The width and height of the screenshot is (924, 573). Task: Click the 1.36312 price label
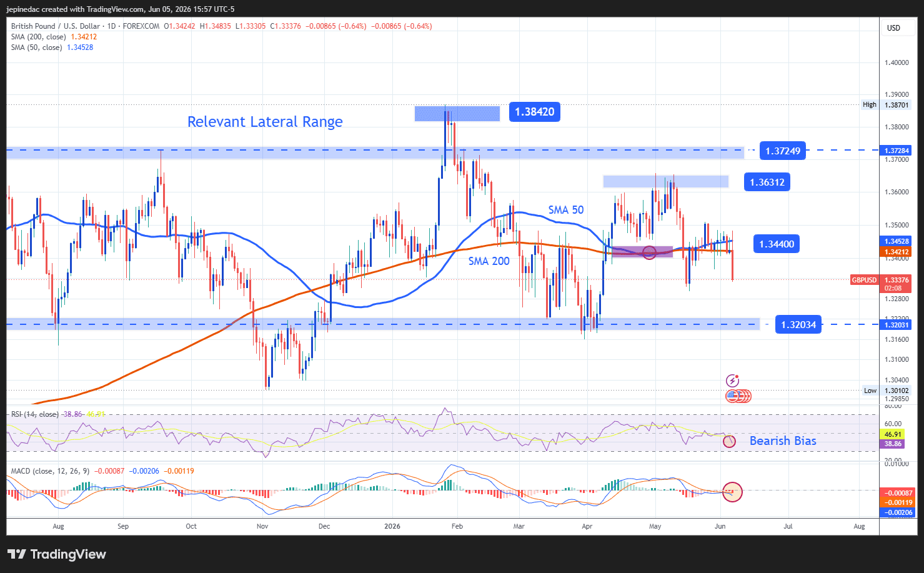pos(767,182)
